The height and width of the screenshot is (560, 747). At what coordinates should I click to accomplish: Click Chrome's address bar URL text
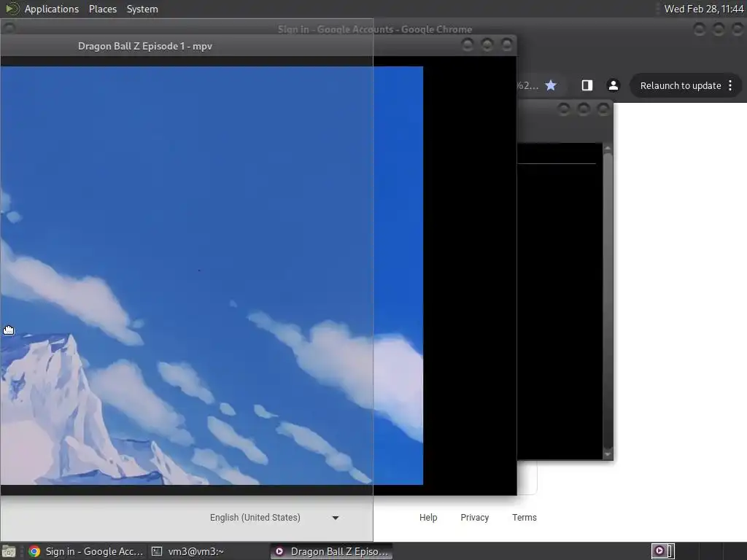[x=528, y=86]
